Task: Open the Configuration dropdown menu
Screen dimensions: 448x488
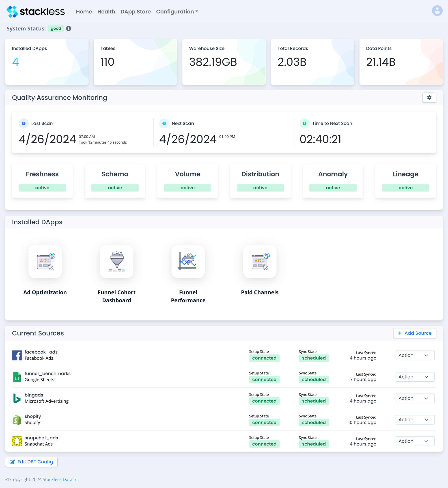Action: click(x=177, y=11)
